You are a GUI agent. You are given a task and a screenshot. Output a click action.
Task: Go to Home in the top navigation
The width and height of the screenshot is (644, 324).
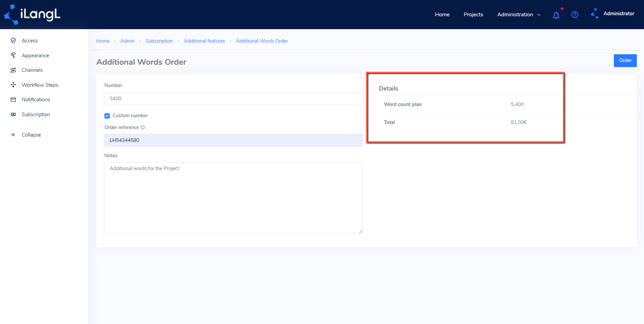click(x=442, y=15)
